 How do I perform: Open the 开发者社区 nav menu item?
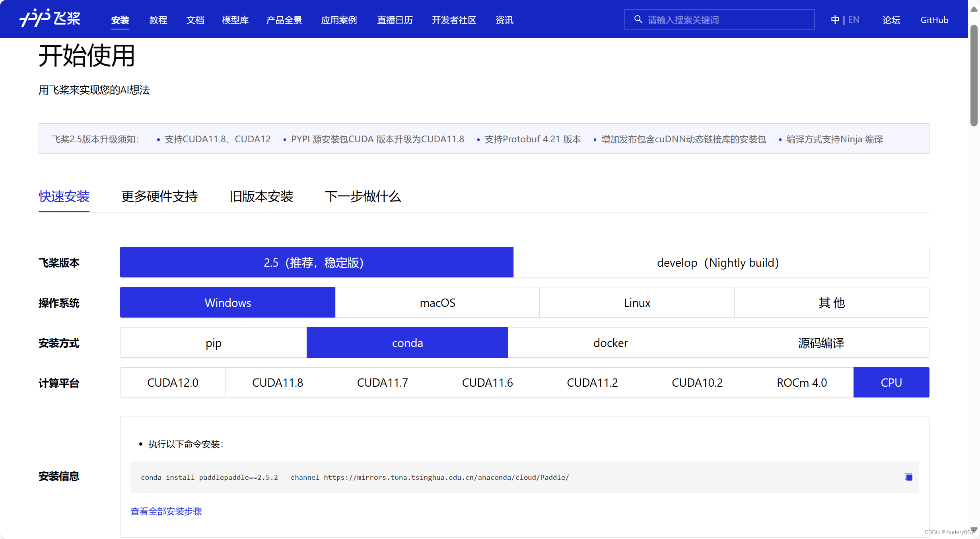(x=454, y=20)
